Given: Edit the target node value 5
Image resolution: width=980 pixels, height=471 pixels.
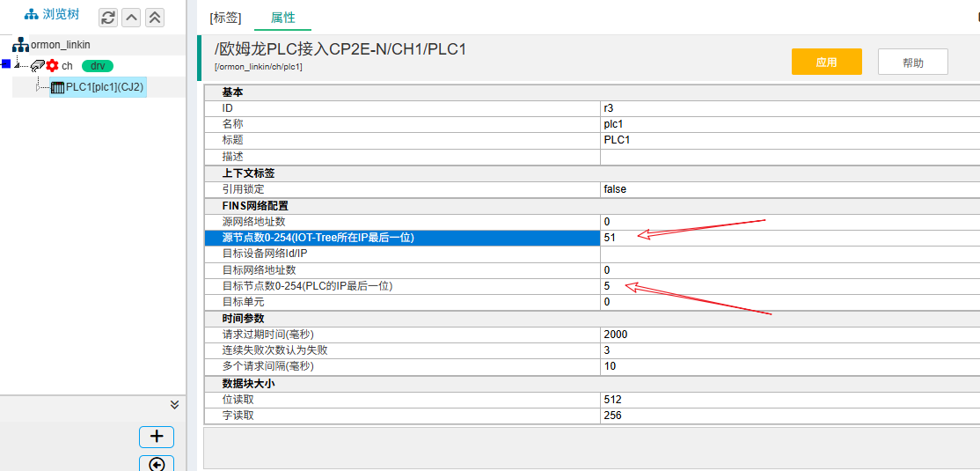Looking at the screenshot, I should click(x=790, y=286).
